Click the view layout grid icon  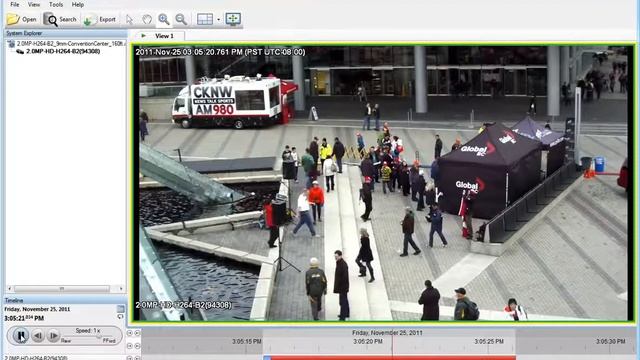tap(205, 19)
